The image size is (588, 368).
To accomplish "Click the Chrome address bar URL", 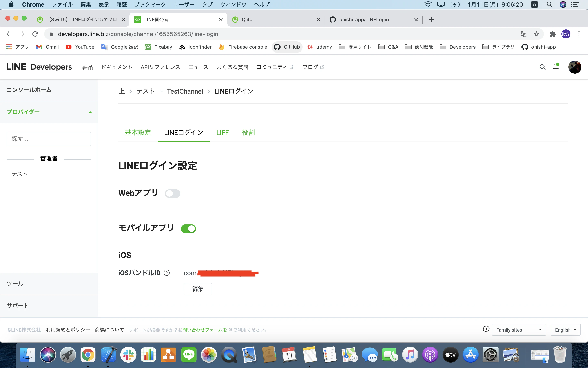I will click(x=138, y=34).
